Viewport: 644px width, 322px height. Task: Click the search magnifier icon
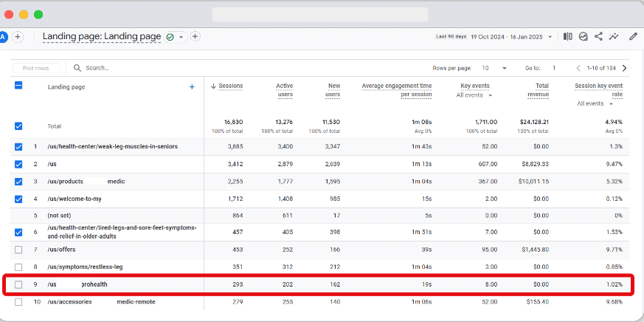pyautogui.click(x=77, y=68)
